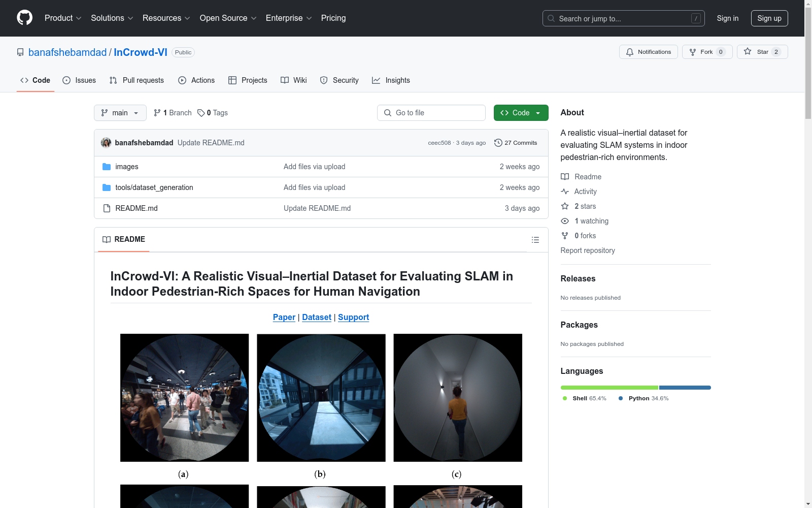Click the pulse icon beside Activity
The height and width of the screenshot is (508, 812).
565,192
